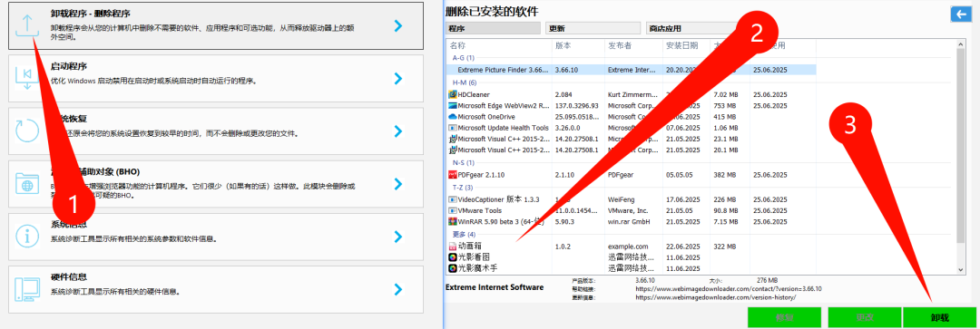Click the VMware, Inc. publisher cell

[x=628, y=210]
